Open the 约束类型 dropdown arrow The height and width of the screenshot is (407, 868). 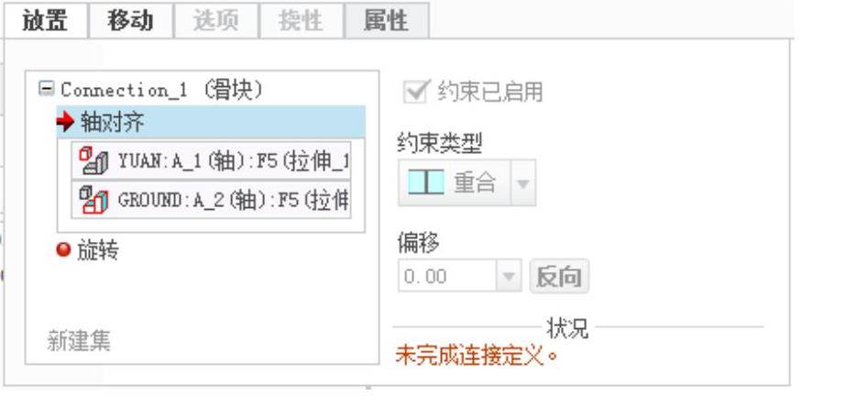tap(523, 182)
